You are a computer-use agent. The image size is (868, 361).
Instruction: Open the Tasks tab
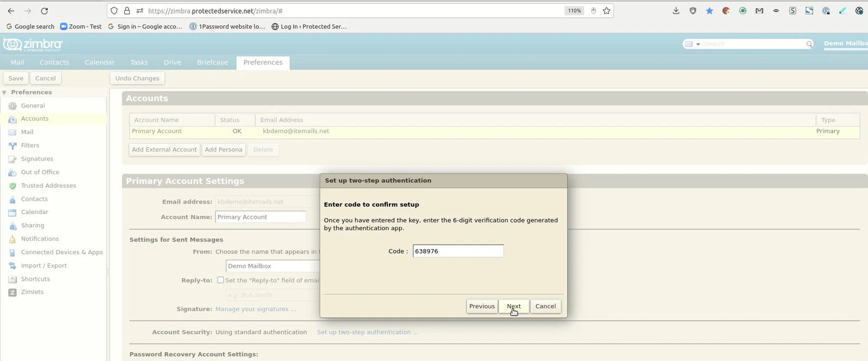pos(139,62)
